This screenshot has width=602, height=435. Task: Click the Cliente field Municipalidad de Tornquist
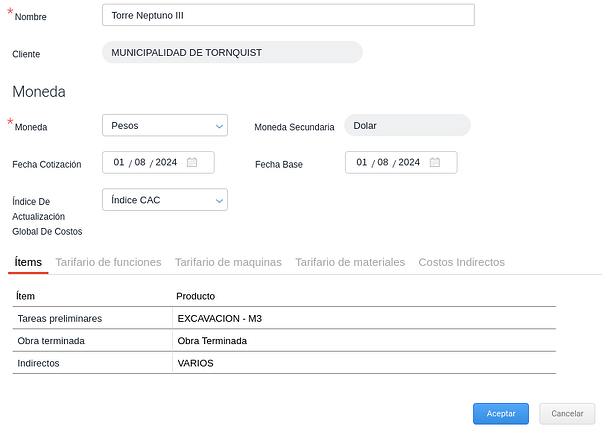point(232,52)
